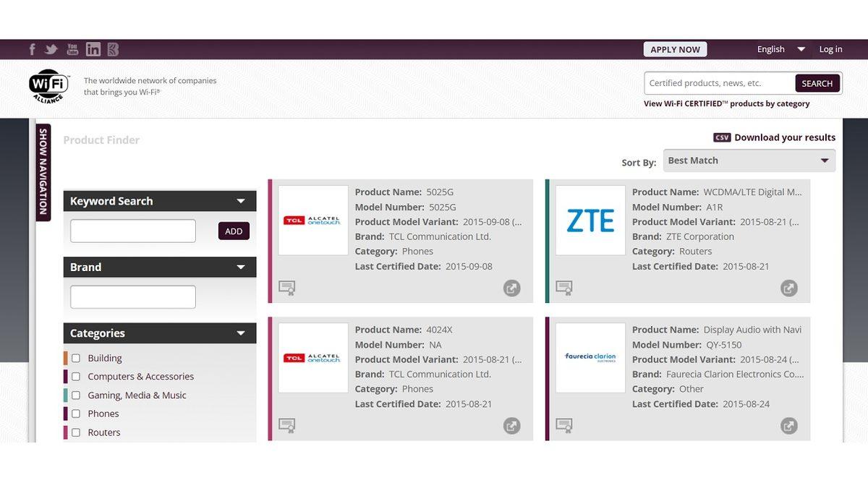Open the Facebook social icon

point(32,49)
